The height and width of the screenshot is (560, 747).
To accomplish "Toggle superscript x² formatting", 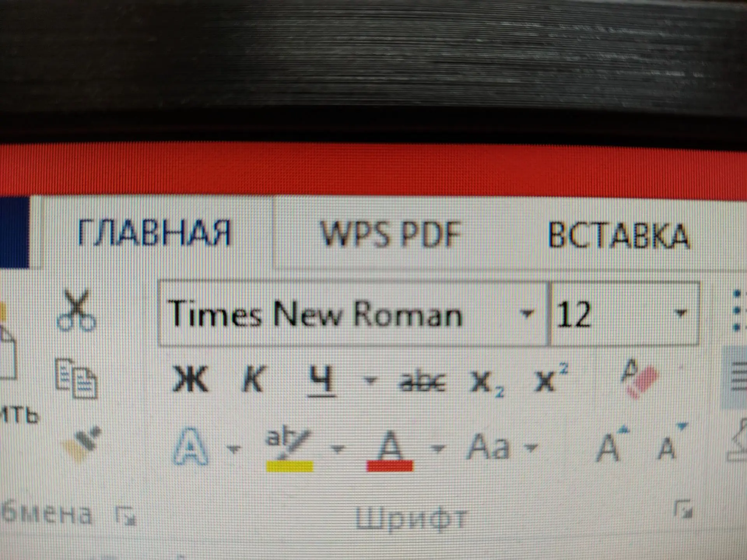I will click(551, 378).
